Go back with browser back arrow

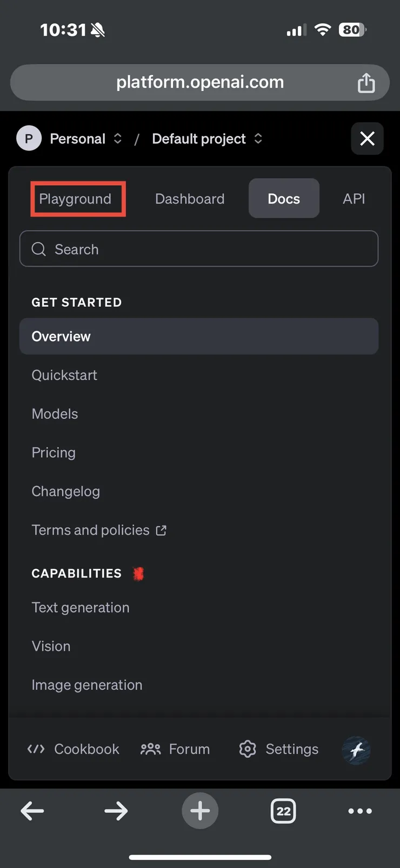click(x=32, y=811)
